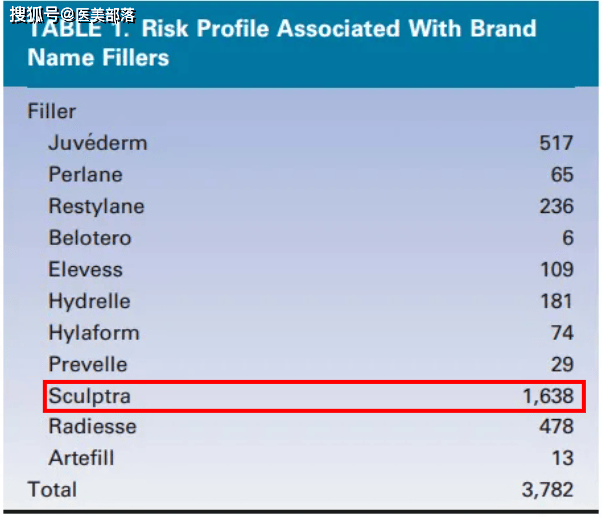Select the Radiesse row label
This screenshot has width=602, height=518.
92,427
